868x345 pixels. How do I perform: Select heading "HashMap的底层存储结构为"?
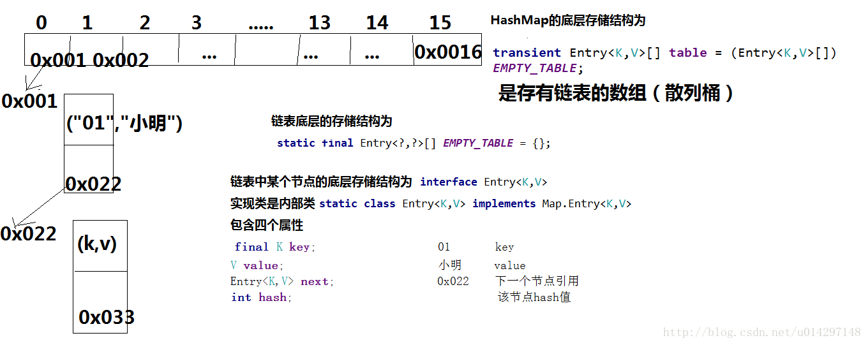point(568,20)
